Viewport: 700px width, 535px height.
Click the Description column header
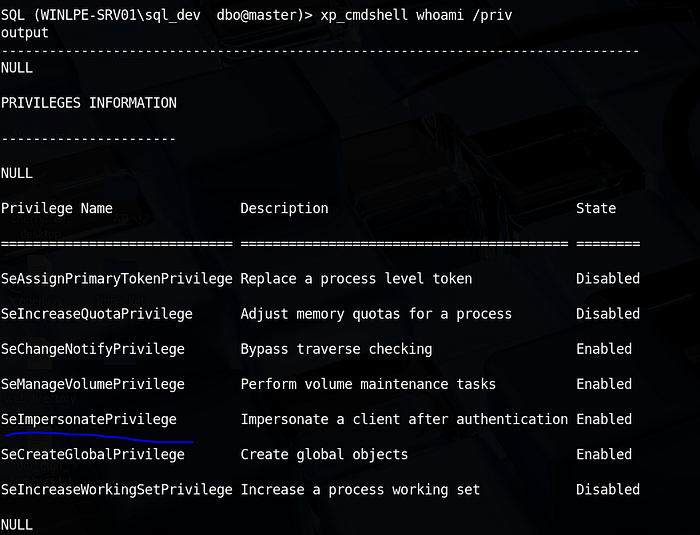click(x=284, y=209)
